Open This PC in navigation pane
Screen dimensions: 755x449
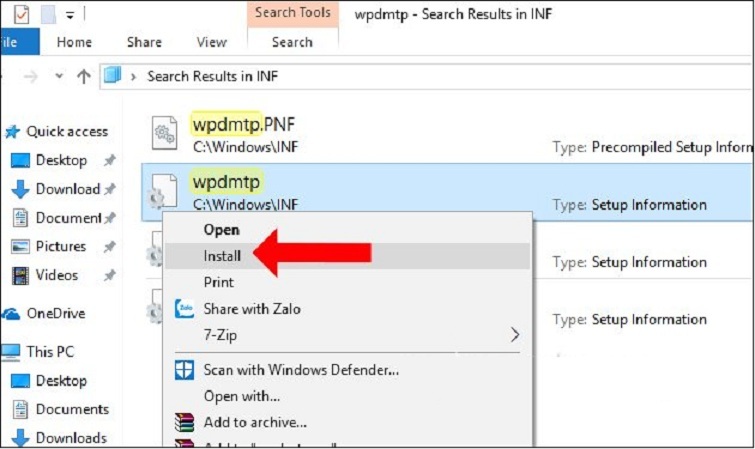(49, 352)
